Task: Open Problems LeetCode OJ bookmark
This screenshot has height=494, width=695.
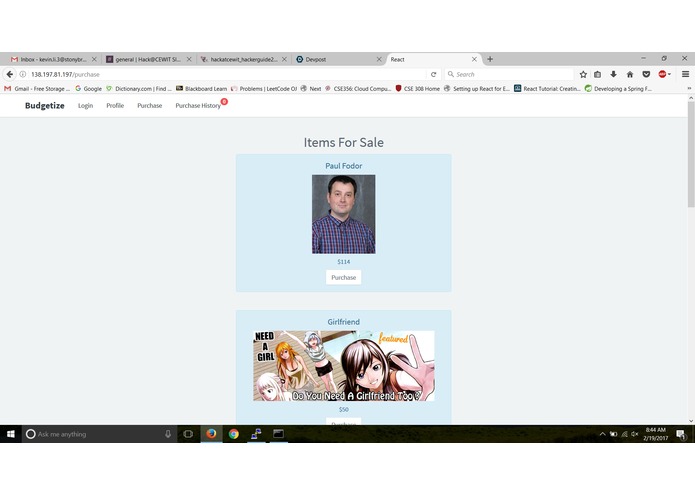Action: tap(264, 89)
